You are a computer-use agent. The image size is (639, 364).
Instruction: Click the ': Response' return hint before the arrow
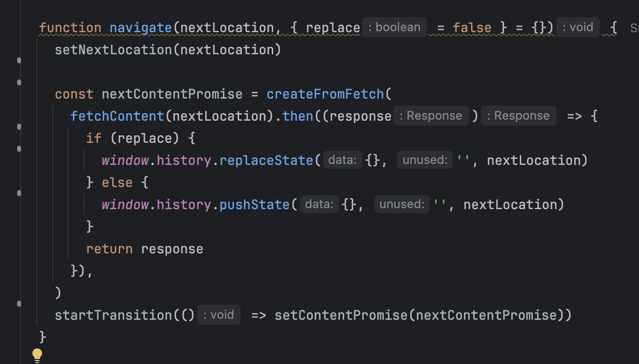519,116
